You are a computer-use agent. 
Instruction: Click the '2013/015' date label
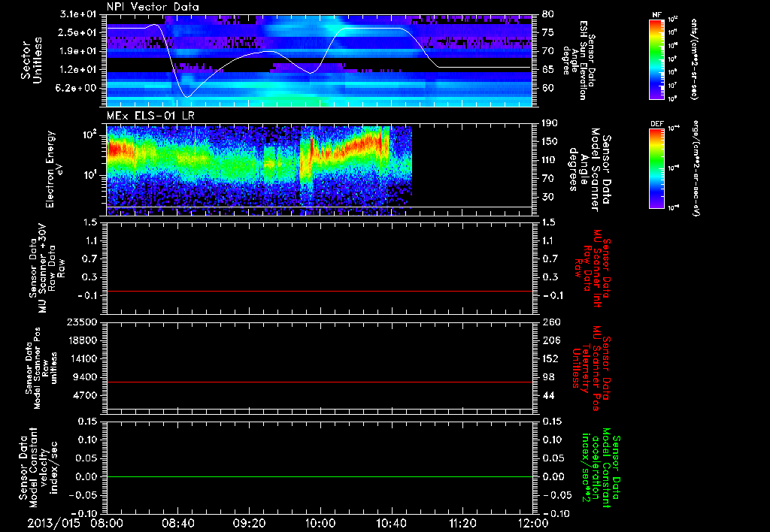pos(53,523)
